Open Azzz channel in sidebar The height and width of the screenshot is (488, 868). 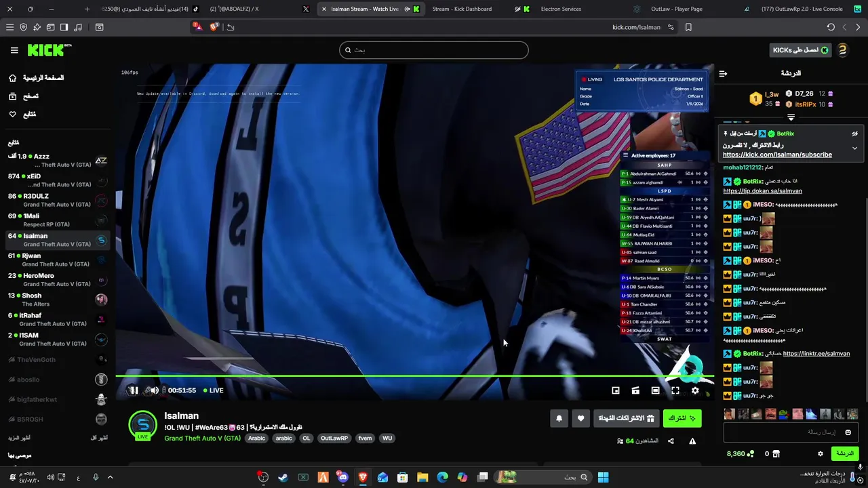(x=58, y=161)
